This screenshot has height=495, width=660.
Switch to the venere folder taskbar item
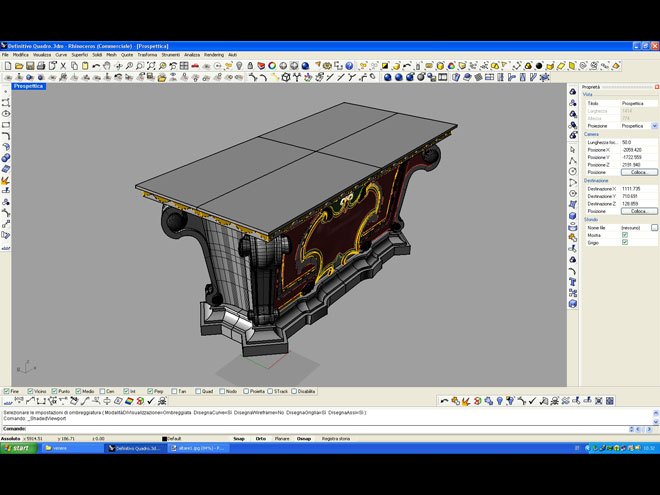[72, 448]
